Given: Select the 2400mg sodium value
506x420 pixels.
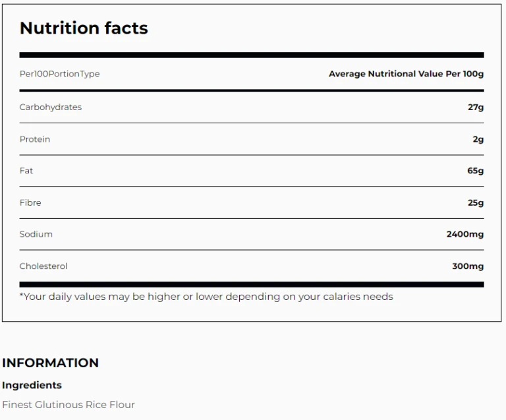Looking at the screenshot, I should pos(464,234).
